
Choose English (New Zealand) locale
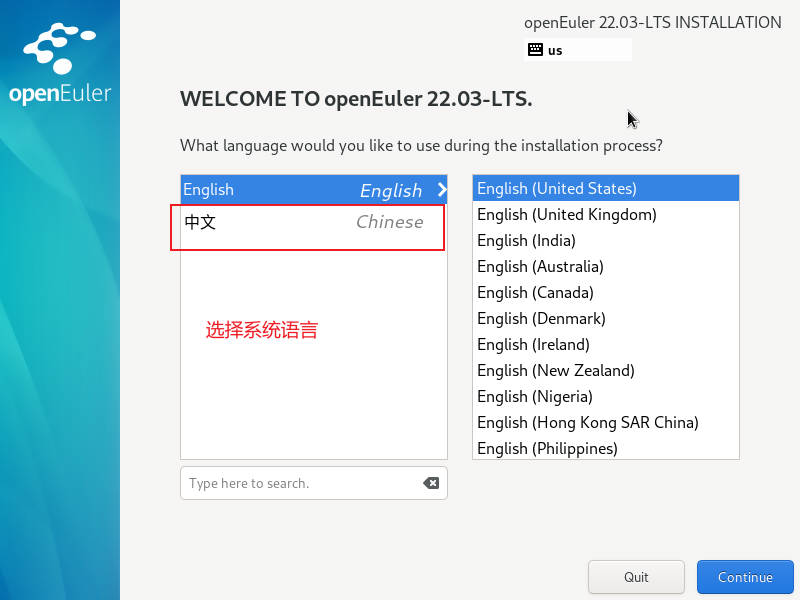click(x=606, y=370)
